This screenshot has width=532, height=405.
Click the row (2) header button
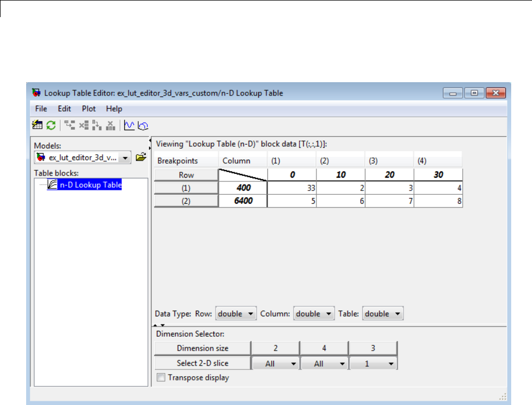186,201
